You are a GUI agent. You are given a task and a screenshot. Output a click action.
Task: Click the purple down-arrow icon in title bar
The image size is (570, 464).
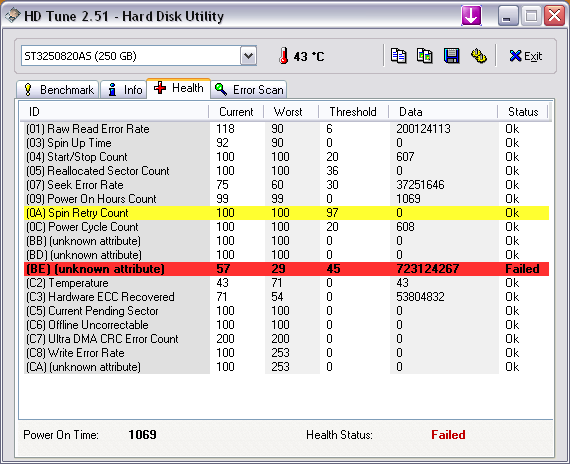coord(471,16)
